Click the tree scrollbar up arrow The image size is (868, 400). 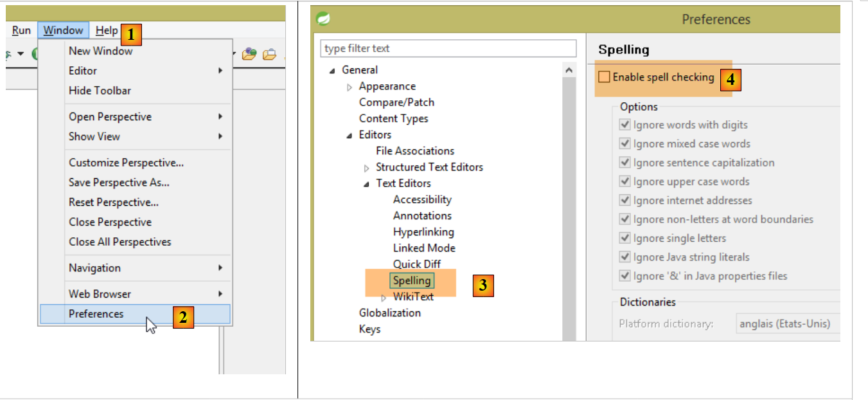569,69
